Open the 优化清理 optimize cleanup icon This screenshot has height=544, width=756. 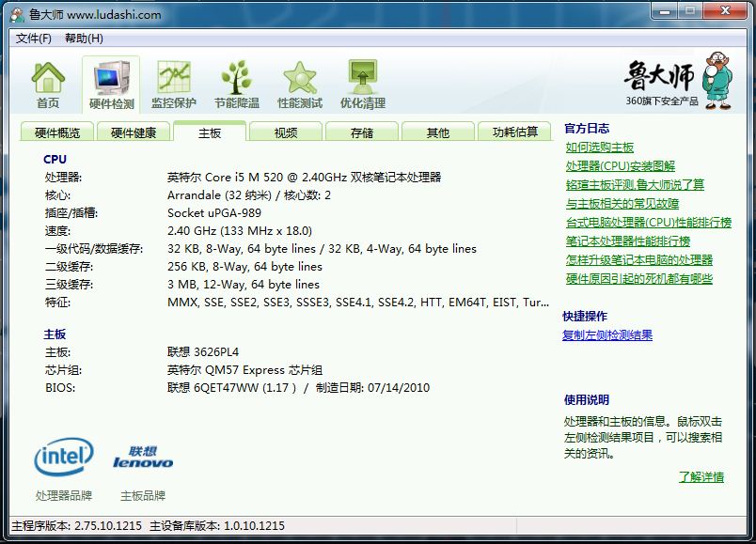click(x=363, y=84)
